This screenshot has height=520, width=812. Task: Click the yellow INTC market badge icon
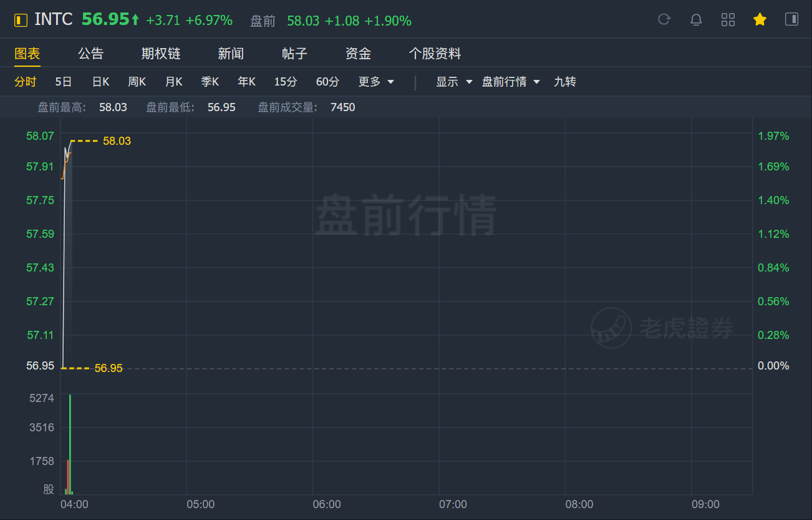click(x=21, y=21)
